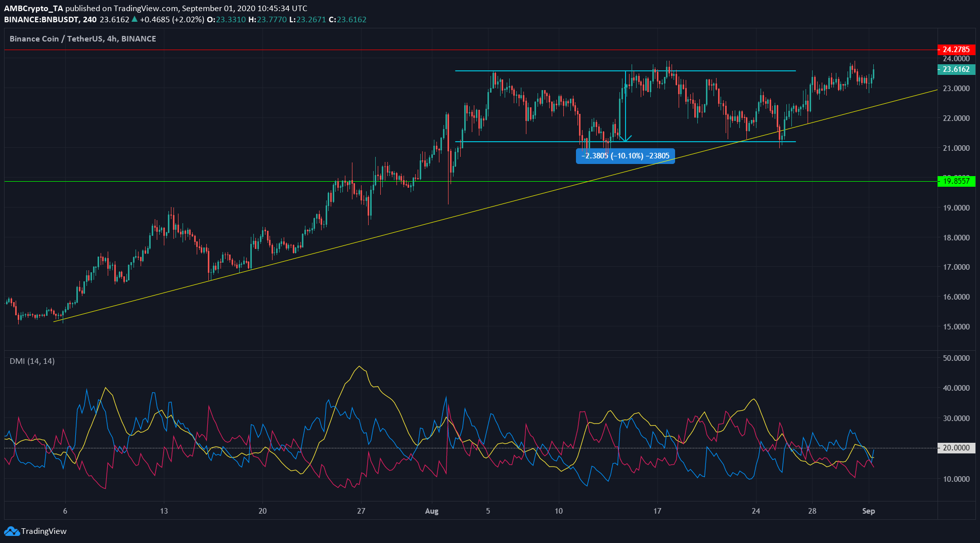Screen dimensions: 980x543
Task: Click the 24.0000 price axis label
Action: (956, 59)
